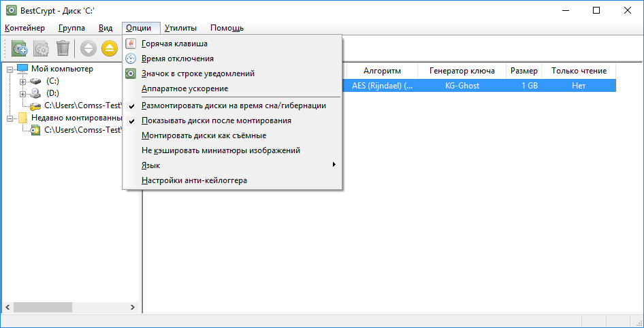Open the Группа menu
Image resolution: width=644 pixels, height=328 pixels.
click(x=72, y=29)
